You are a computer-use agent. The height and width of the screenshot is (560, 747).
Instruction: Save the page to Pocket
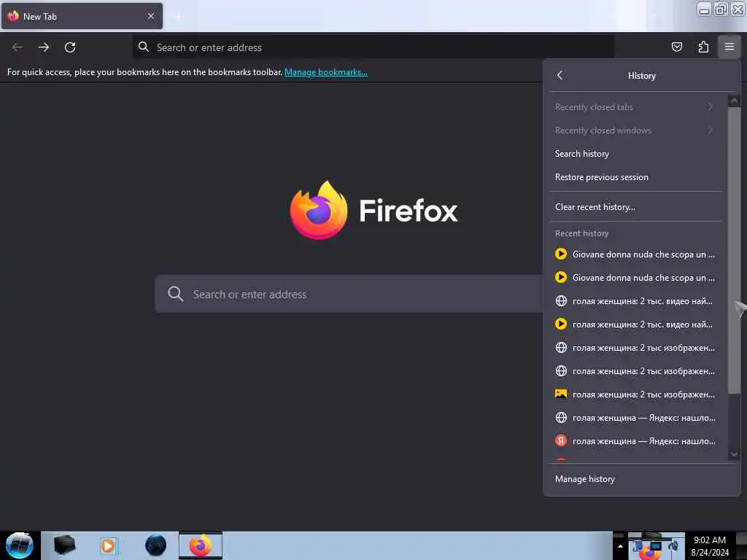coord(676,47)
